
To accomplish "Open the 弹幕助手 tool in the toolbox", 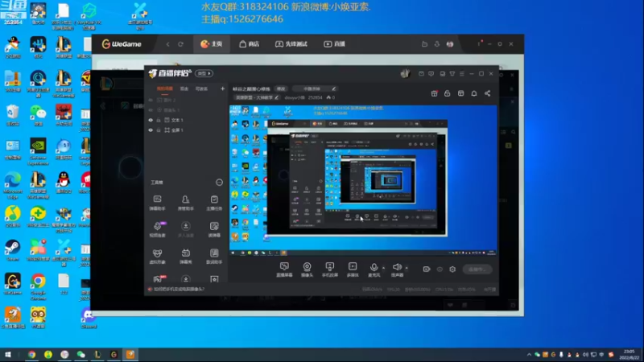I will [x=157, y=203].
